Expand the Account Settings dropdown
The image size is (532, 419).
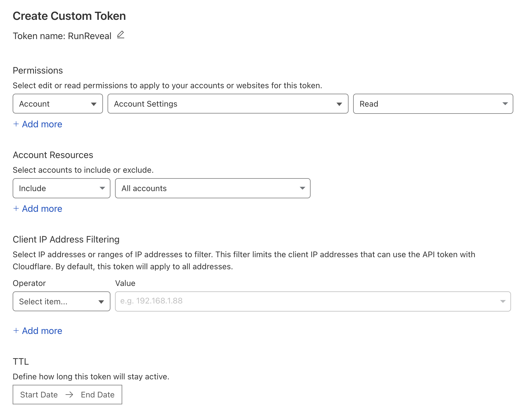[x=228, y=104]
